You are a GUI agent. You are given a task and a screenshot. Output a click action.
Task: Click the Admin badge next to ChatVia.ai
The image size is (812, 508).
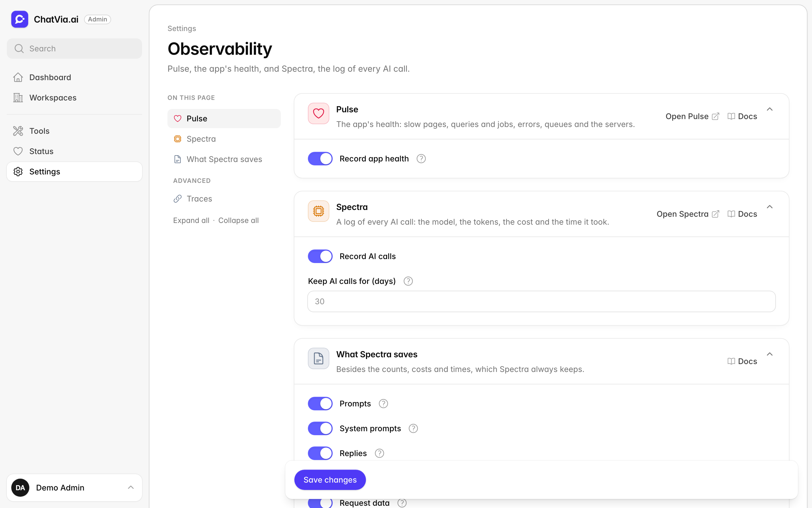97,19
